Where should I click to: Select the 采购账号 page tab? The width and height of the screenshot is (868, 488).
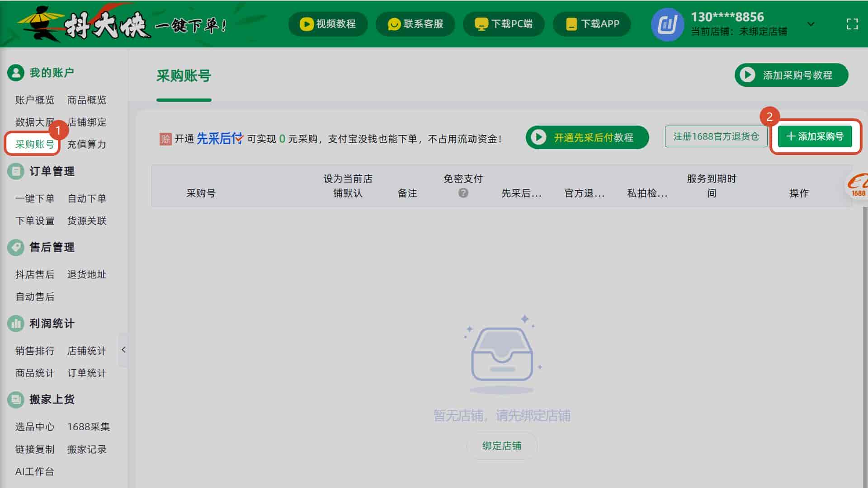pyautogui.click(x=184, y=76)
